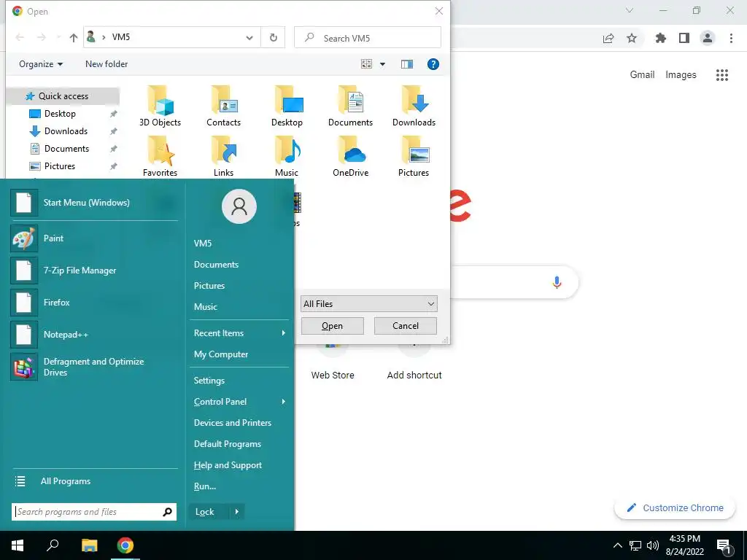
Task: Open the All Files type dropdown
Action: pyautogui.click(x=368, y=304)
